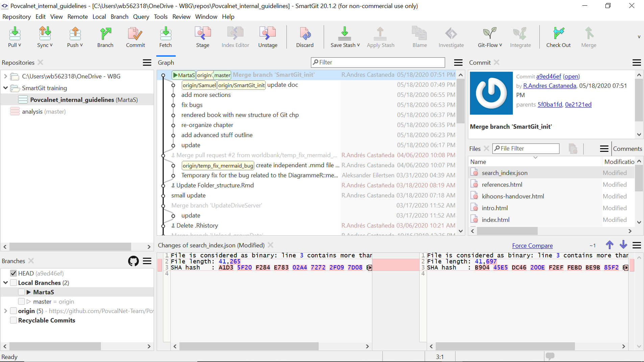The image size is (644, 362).
Task: Click the Check Out toolbar icon
Action: 559,37
